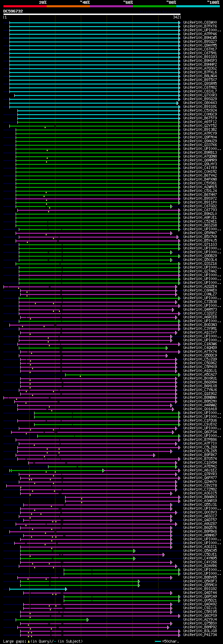Open hit UniRef100_C6SW00
223x644 pixels.
tap(200, 22)
